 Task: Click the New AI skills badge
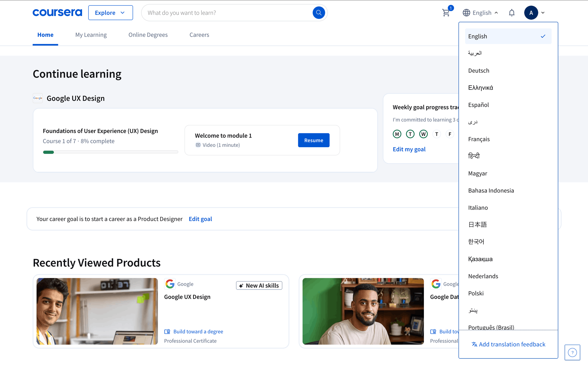(x=259, y=286)
